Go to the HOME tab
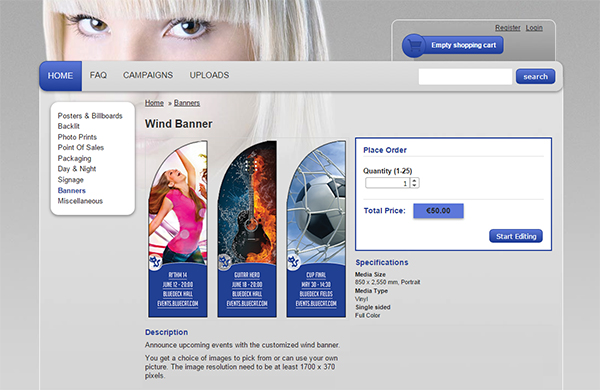Image resolution: width=600 pixels, height=390 pixels. [x=60, y=76]
